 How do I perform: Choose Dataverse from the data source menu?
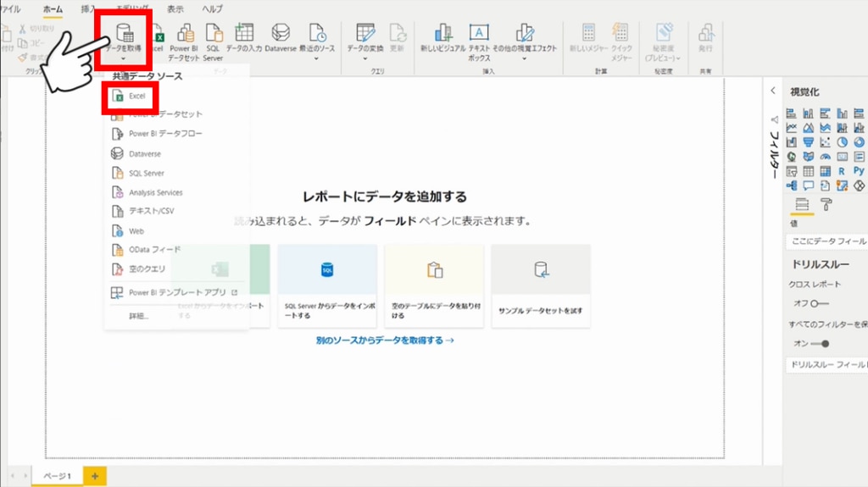176,153
